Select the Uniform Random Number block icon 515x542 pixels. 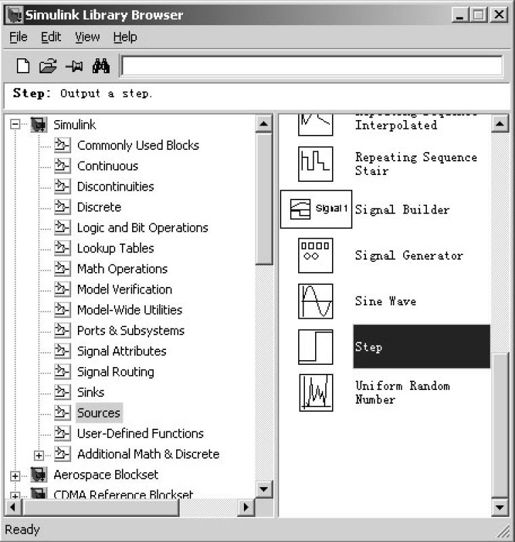pyautogui.click(x=316, y=393)
